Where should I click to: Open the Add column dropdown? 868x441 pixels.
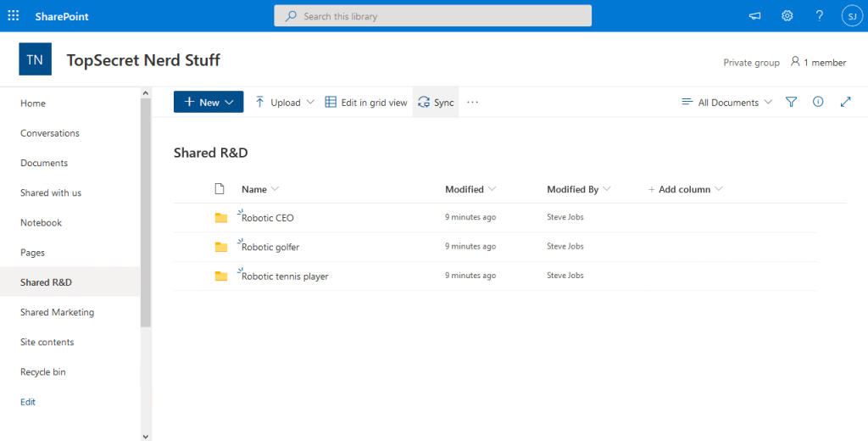[685, 189]
